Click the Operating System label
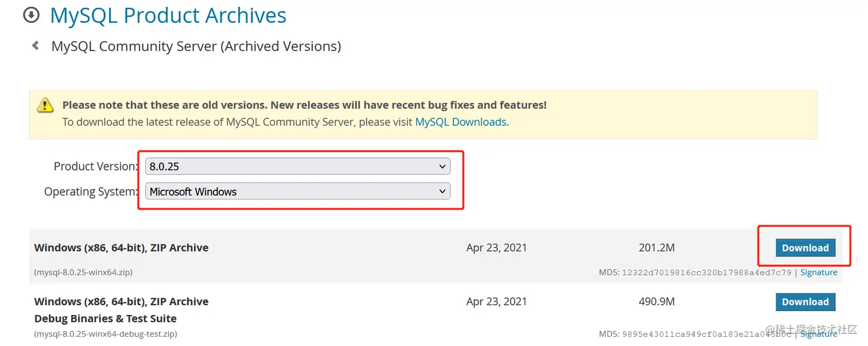 click(91, 191)
